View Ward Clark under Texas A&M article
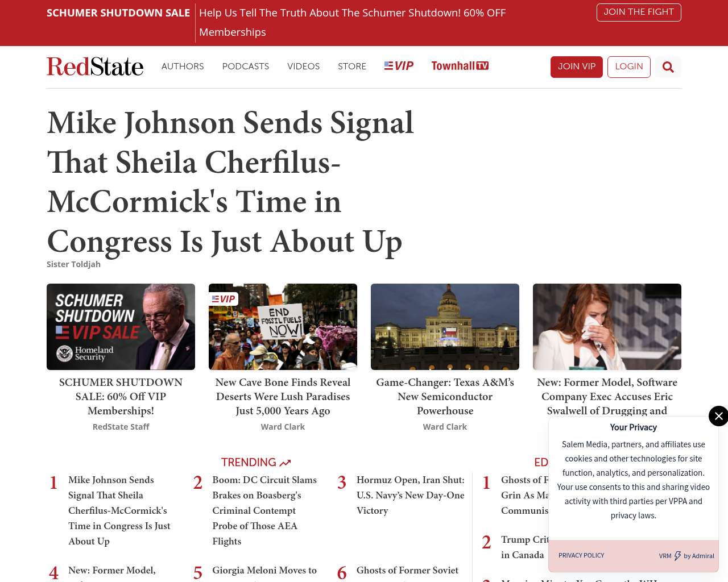Image resolution: width=728 pixels, height=582 pixels. pos(445,427)
